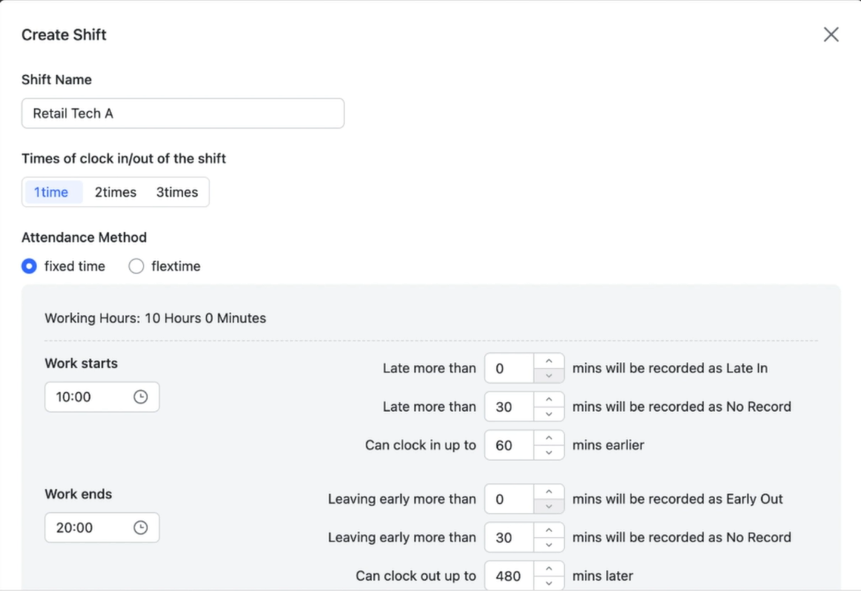Select the fixed time radio button
The height and width of the screenshot is (591, 861).
coord(29,266)
